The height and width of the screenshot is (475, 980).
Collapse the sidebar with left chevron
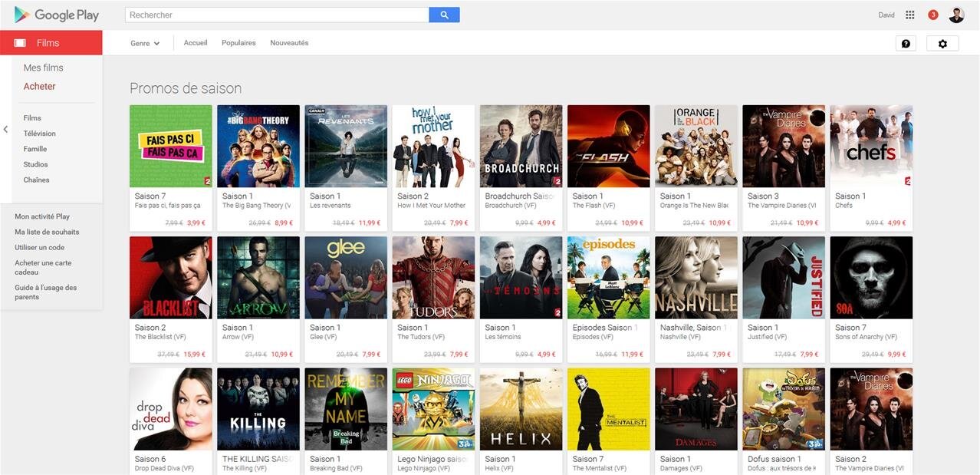pos(5,129)
